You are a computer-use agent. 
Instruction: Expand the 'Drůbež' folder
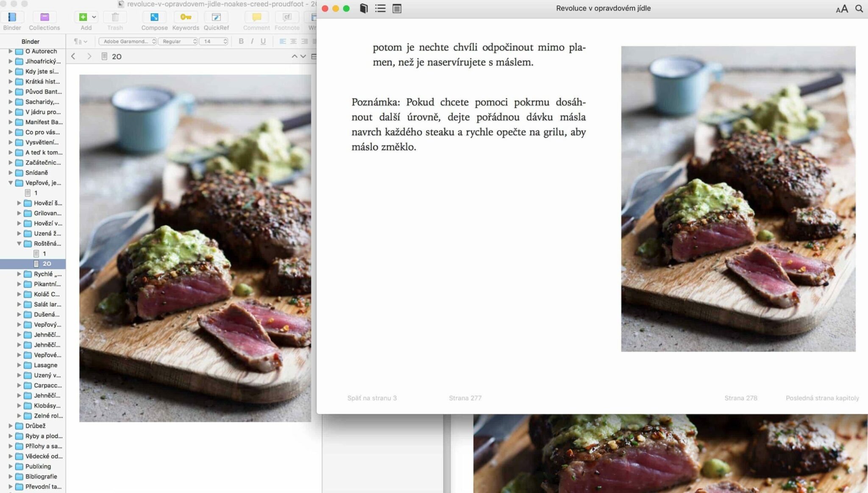(x=11, y=426)
